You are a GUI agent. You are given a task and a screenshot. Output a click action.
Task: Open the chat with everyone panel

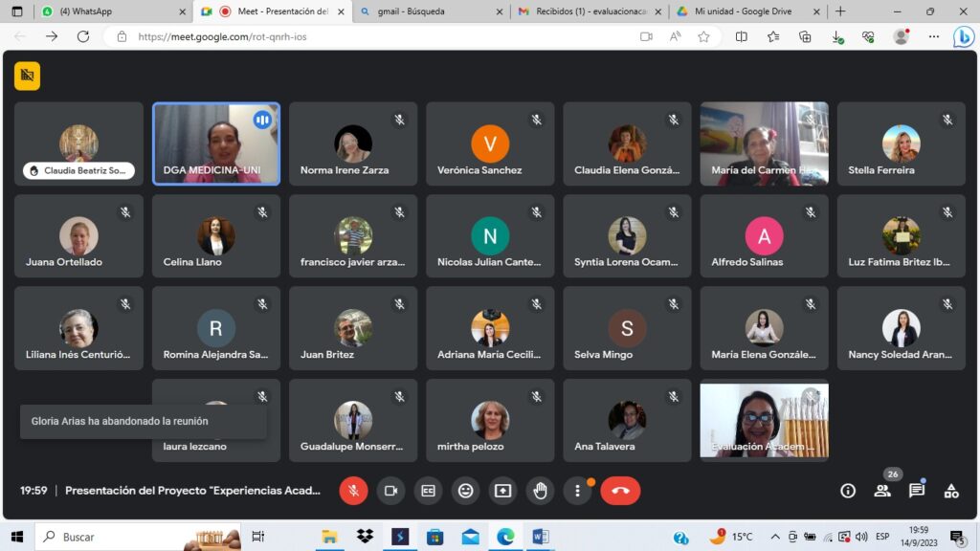pos(917,491)
